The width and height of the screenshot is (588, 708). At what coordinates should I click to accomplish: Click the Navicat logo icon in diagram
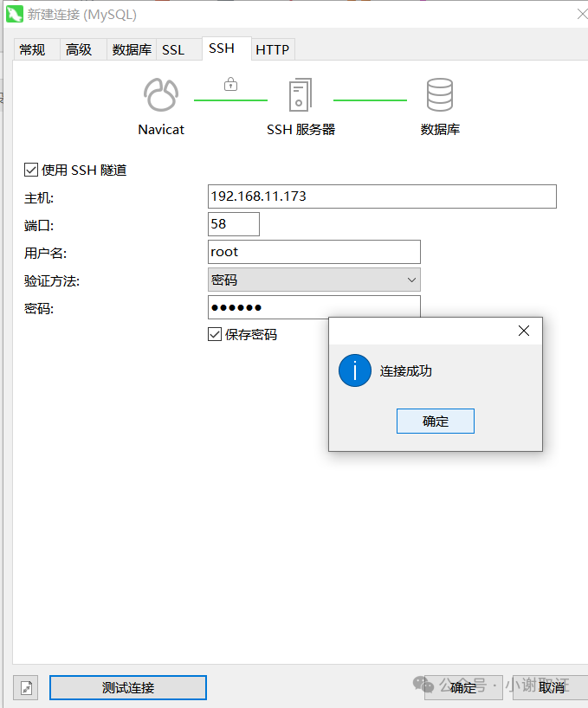[x=161, y=95]
